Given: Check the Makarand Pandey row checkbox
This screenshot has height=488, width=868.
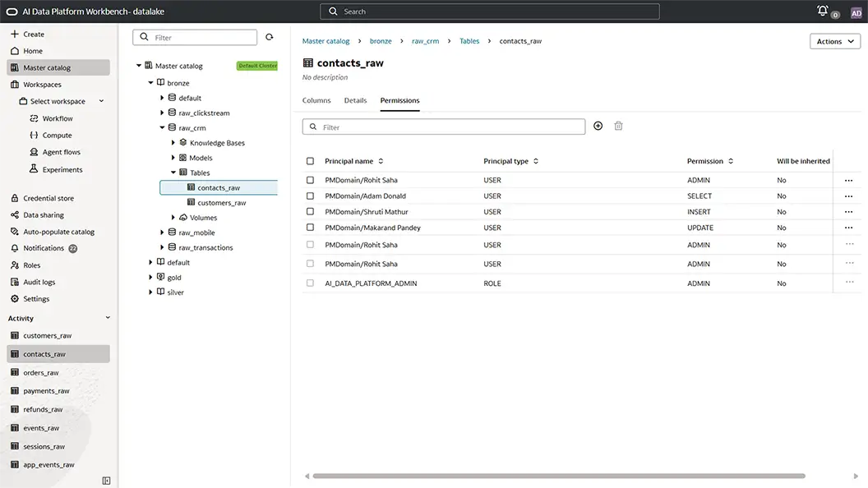Looking at the screenshot, I should [x=310, y=228].
